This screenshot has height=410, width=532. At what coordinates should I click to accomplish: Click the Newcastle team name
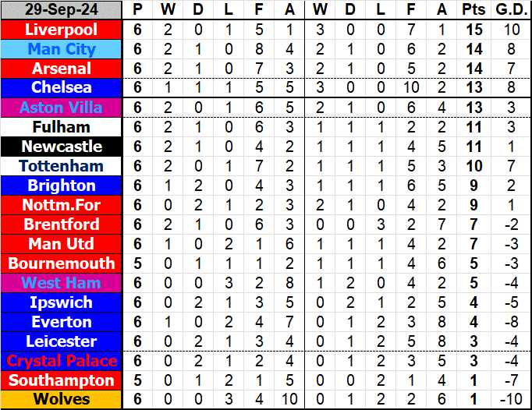(62, 147)
